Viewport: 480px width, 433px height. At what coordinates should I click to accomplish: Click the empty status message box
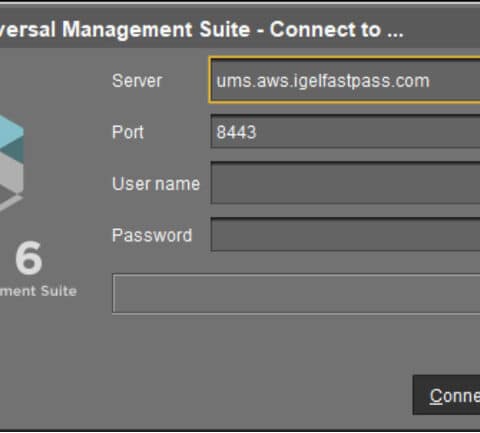pyautogui.click(x=296, y=294)
